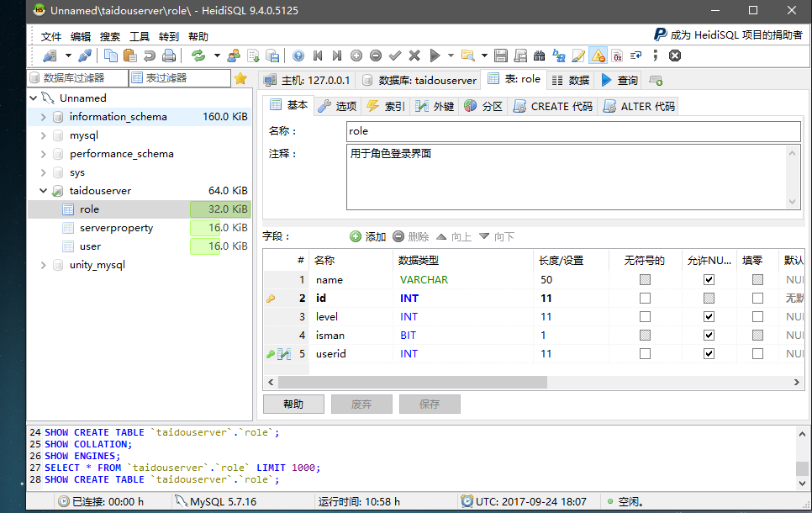Open the user manager icon

tap(234, 56)
